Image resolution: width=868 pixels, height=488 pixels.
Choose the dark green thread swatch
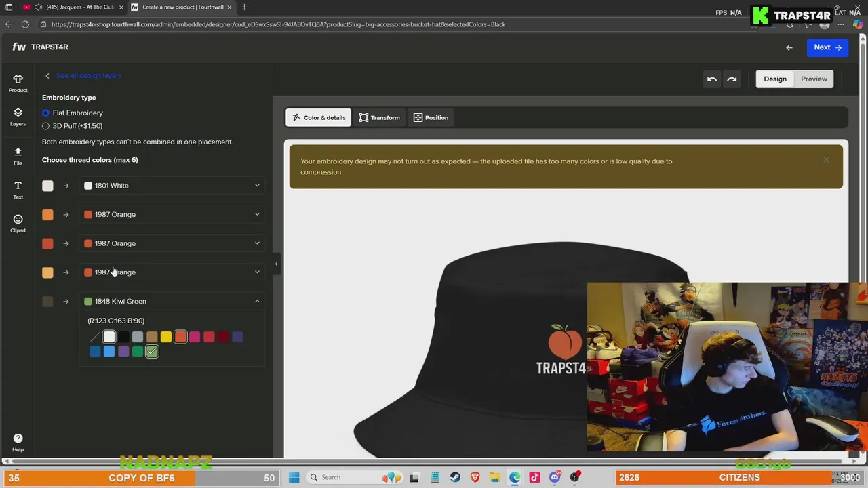[138, 351]
